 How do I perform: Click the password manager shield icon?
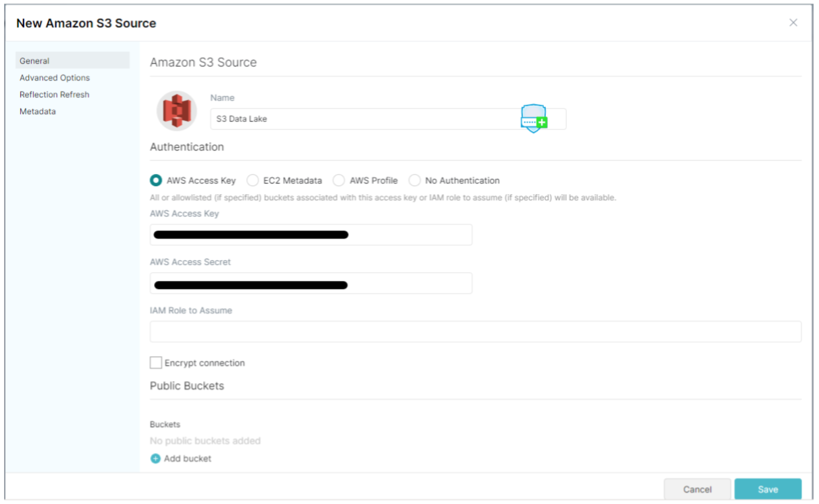[534, 119]
